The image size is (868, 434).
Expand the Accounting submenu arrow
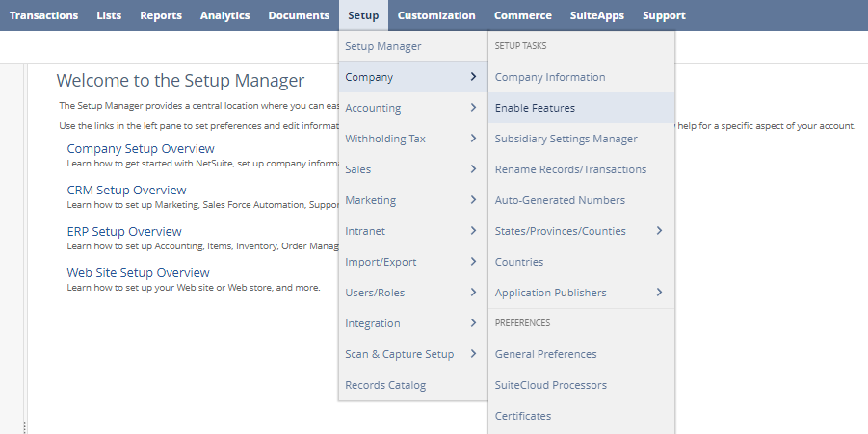click(x=473, y=107)
